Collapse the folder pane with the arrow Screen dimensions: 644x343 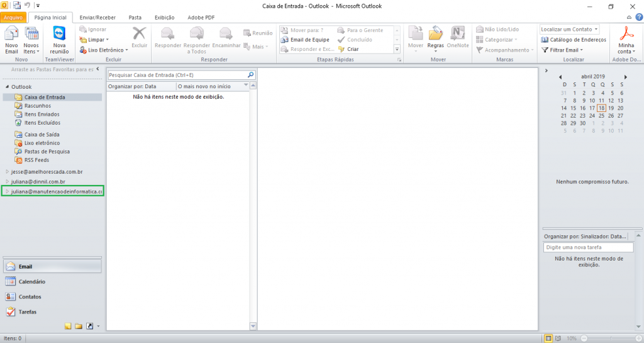click(x=97, y=69)
